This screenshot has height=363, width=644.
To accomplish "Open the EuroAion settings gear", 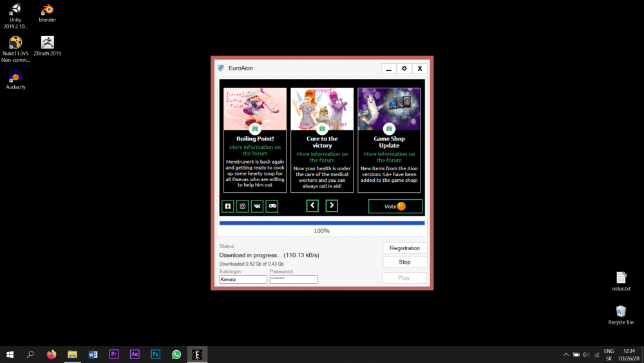I will 404,68.
